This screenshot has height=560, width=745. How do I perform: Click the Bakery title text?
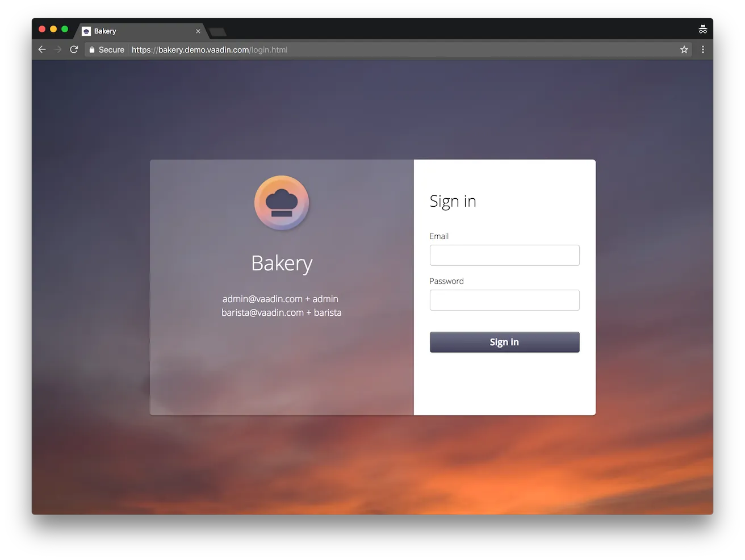282,264
